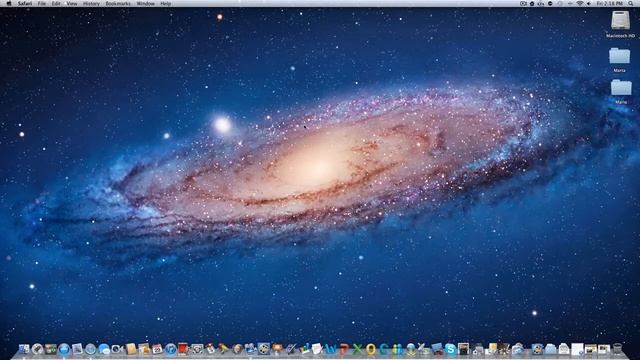This screenshot has height=360, width=640.
Task: Open the File menu
Action: pos(42,3)
